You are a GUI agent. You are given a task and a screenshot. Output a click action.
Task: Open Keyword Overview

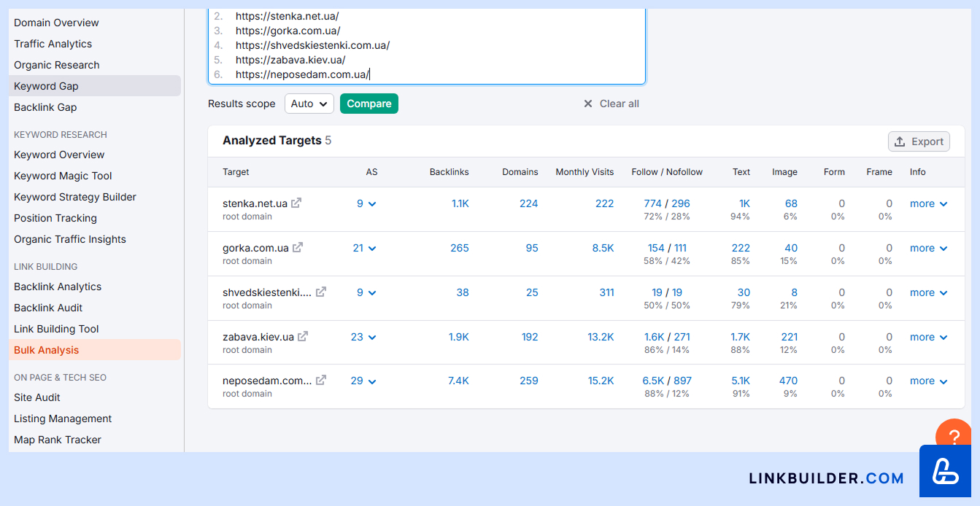[59, 155]
